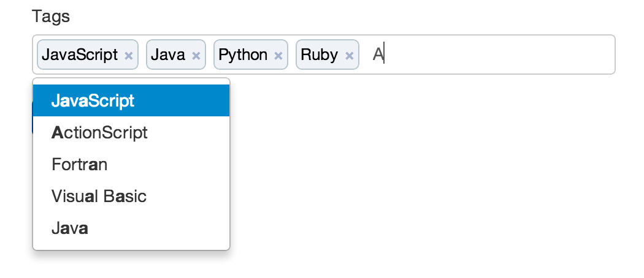Screen dimensions: 644x278
Task: Click the highlighted row's blue background
Action: 184,100
